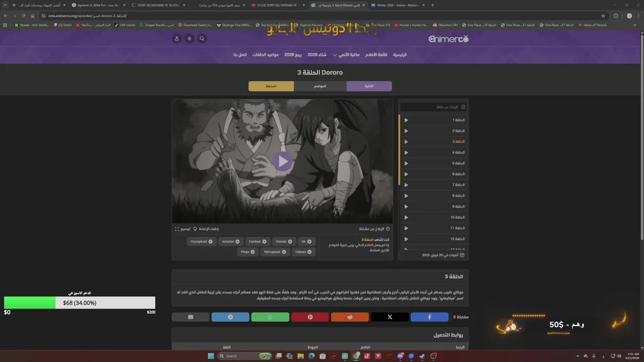Screen dimensions: 644x362
Task: Play الحلقة 11 from episode list
Action: pos(434,228)
